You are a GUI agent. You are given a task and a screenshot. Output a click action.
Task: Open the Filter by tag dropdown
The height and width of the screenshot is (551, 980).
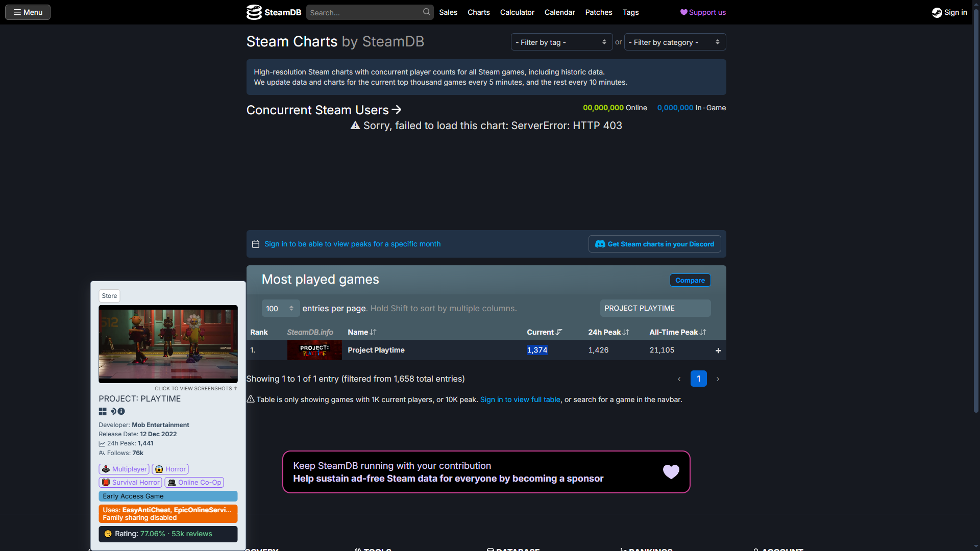tap(561, 42)
